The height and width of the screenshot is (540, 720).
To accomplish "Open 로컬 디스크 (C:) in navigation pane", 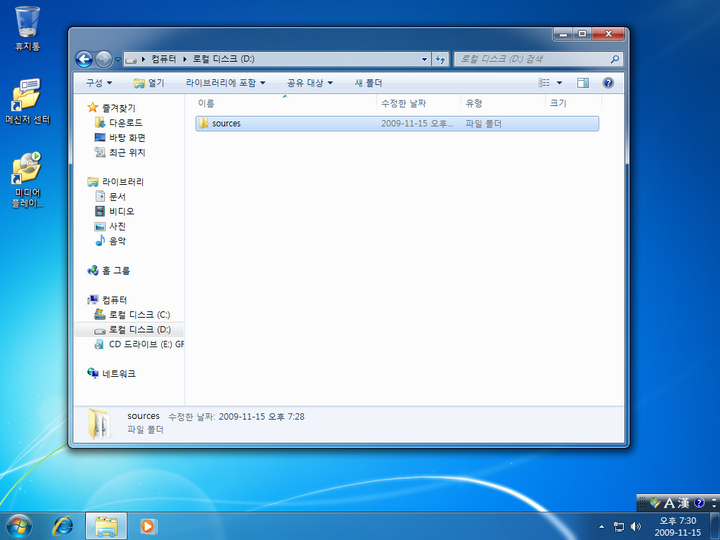I will pyautogui.click(x=139, y=315).
